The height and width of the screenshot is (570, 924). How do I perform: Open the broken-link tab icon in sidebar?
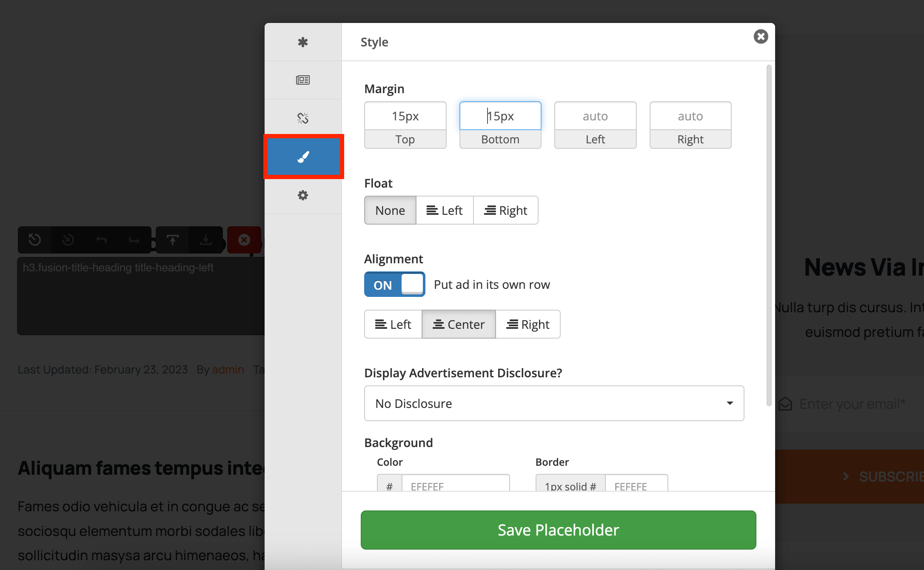(303, 118)
